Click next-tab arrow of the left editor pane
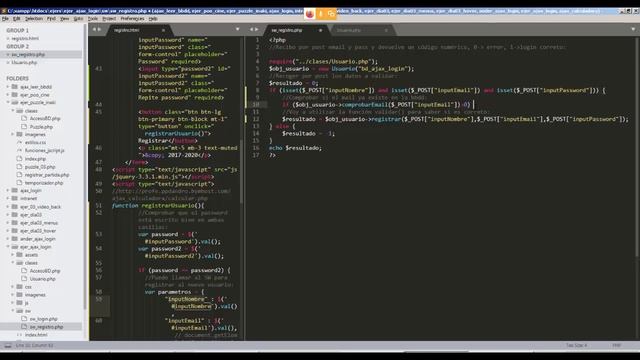 [99, 29]
